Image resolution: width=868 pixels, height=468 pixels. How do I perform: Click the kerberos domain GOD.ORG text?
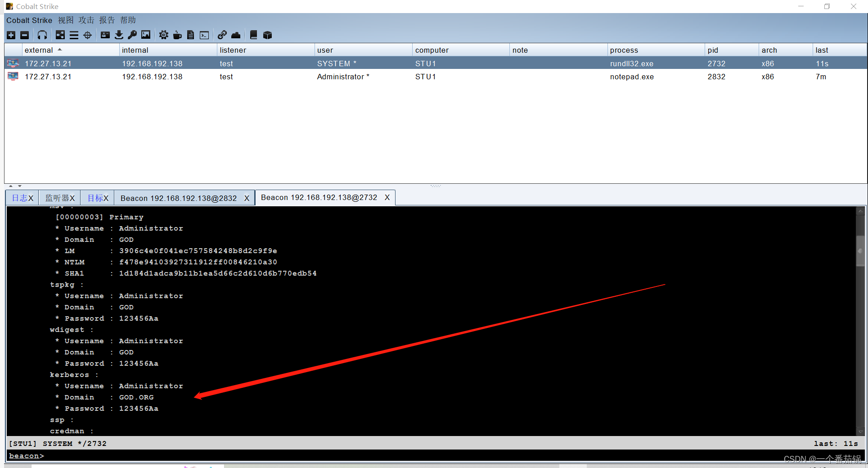point(136,397)
